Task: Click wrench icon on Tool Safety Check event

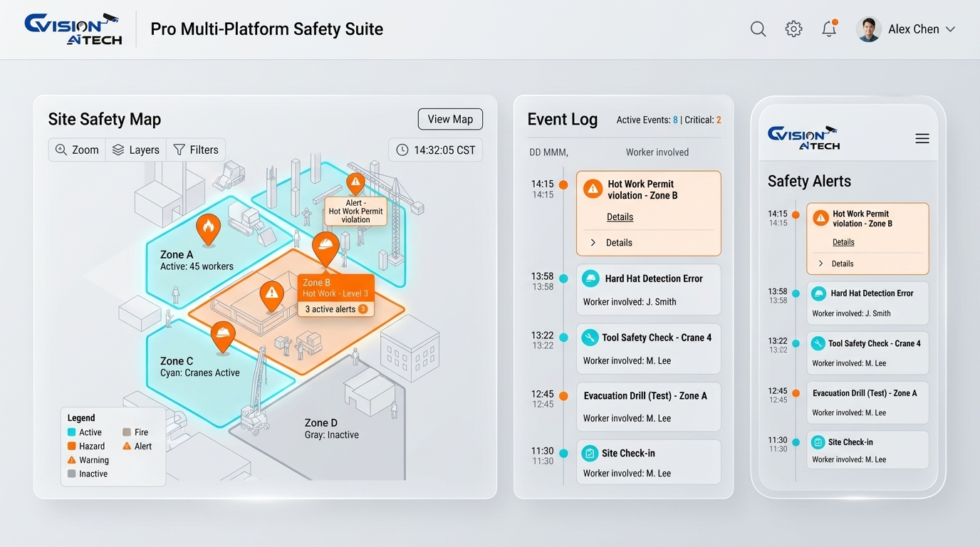Action: click(590, 338)
